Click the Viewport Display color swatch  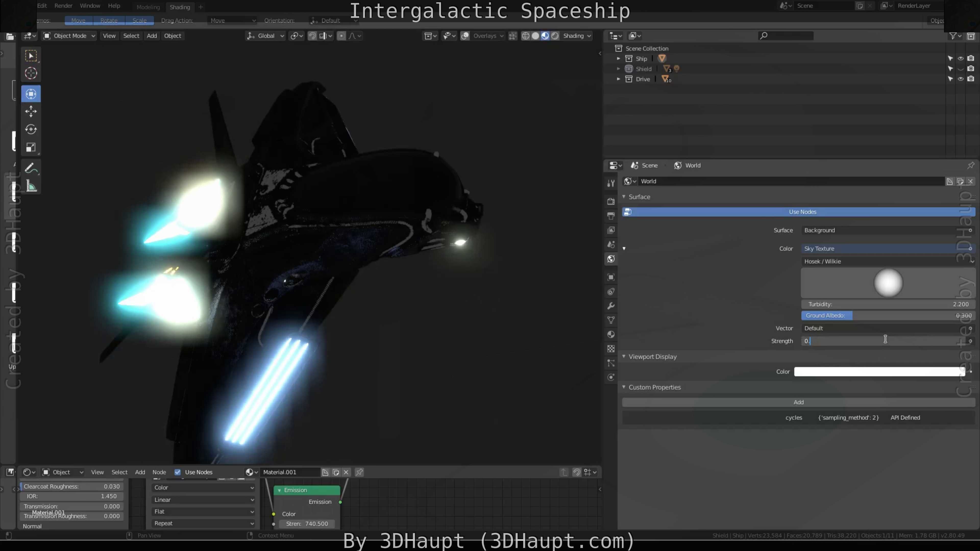[879, 371]
